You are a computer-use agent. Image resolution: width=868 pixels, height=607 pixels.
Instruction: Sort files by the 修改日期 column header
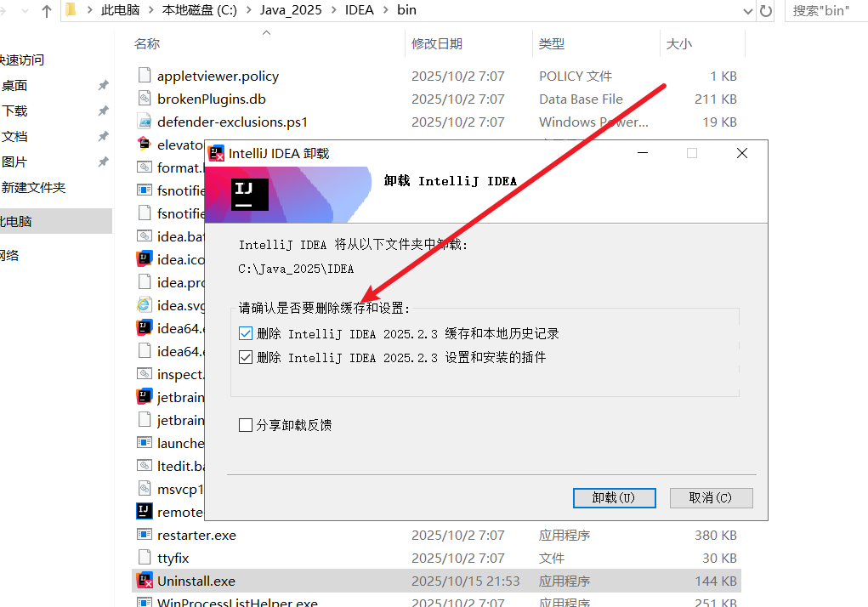tap(437, 43)
